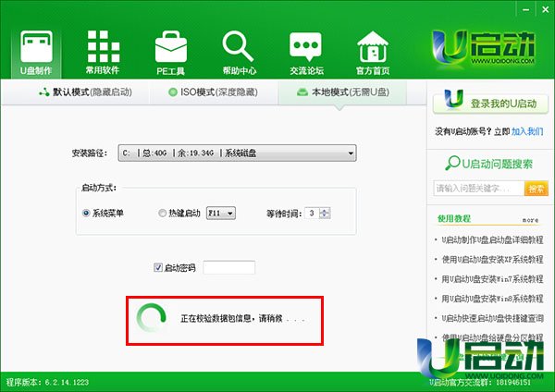Image resolution: width=555 pixels, height=392 pixels.
Task: Switch to 默认模式(隐藏启动) tab
Action: [x=85, y=92]
